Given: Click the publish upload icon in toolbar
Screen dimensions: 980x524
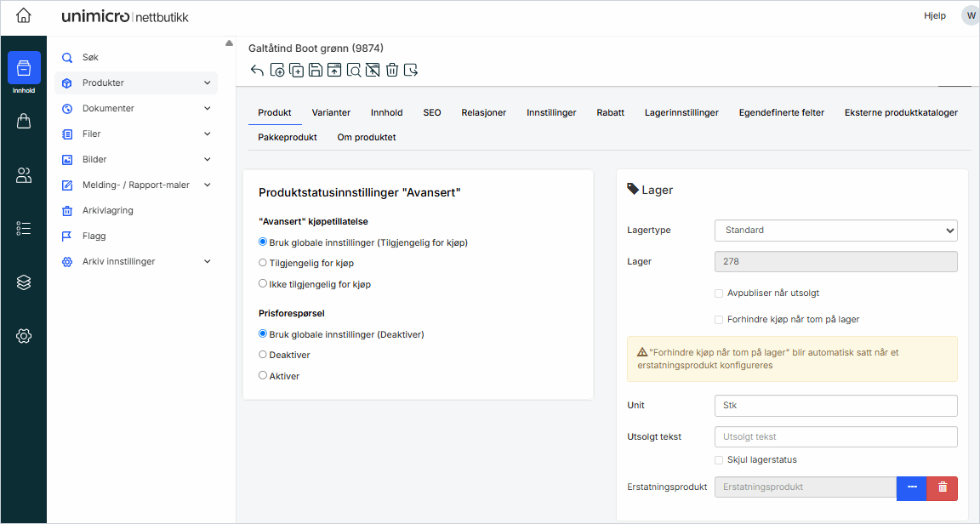Looking at the screenshot, I should (x=334, y=71).
